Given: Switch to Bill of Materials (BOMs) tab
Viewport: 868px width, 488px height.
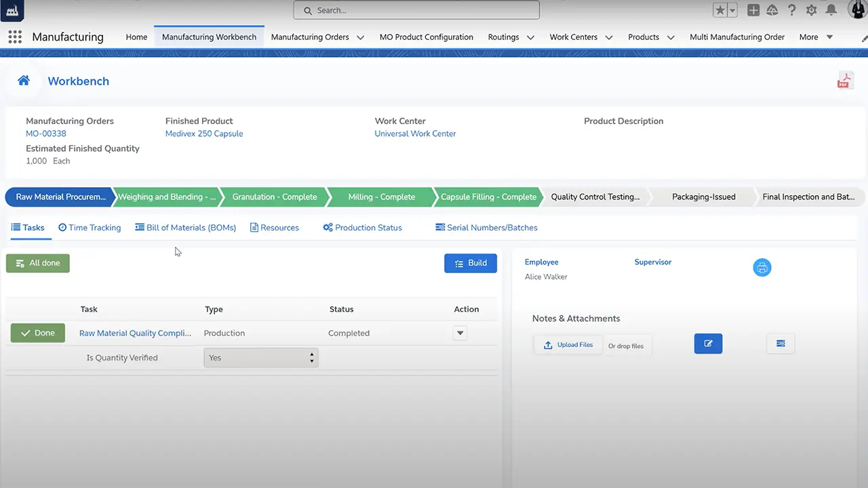Looking at the screenshot, I should click(186, 228).
